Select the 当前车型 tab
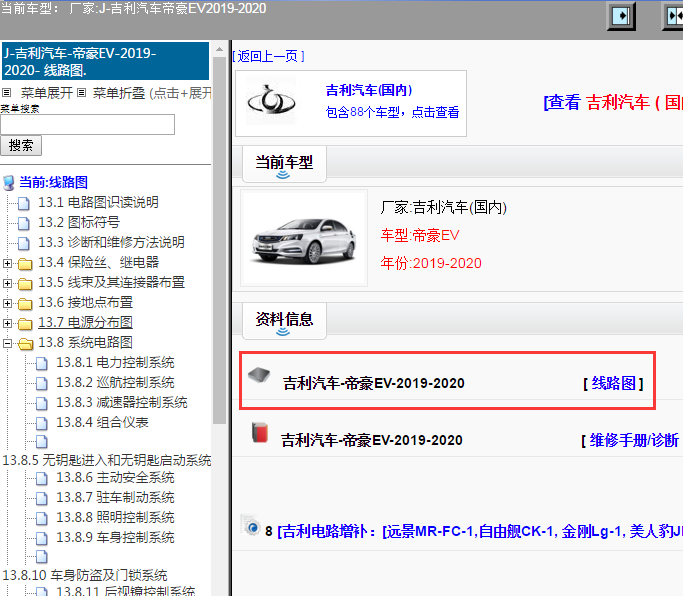 (x=284, y=164)
